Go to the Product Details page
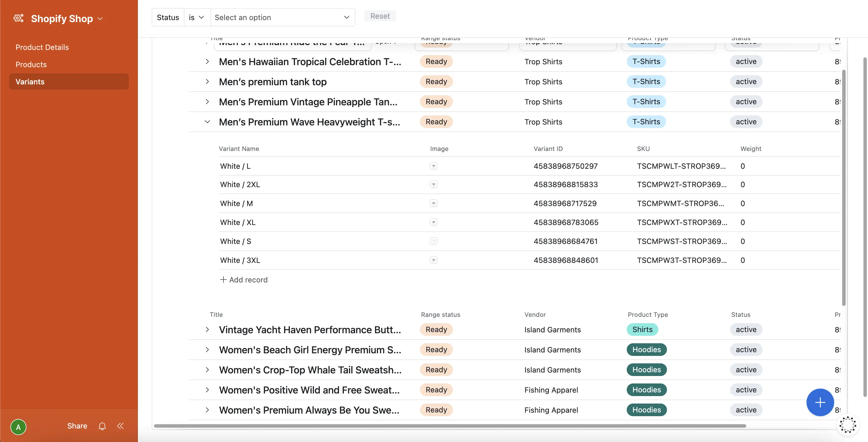Viewport: 868px width, 442px height. click(x=42, y=47)
